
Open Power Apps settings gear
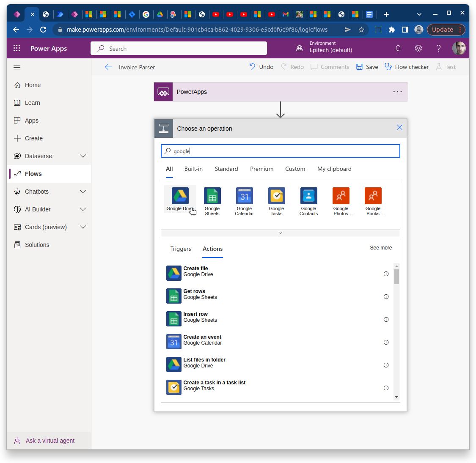click(x=418, y=48)
